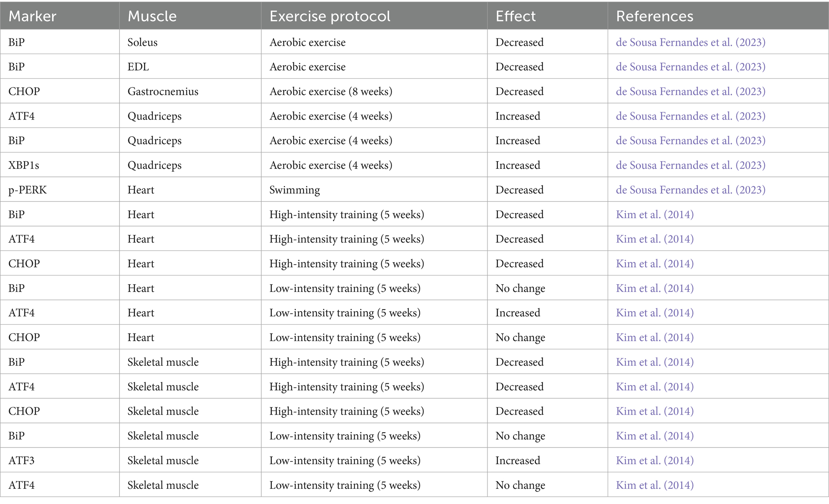Screen dimensions: 829x504
Task: Select the Swimming exercise protocol cell
Action: [x=295, y=190]
